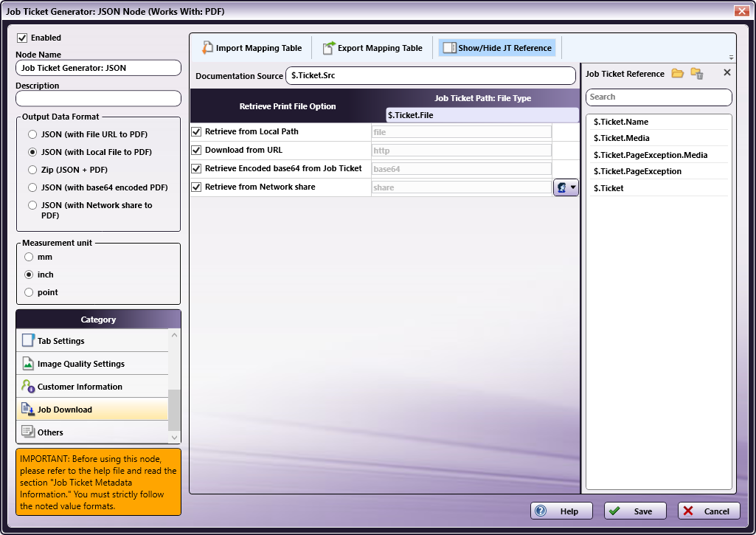Select JSON (with Network share to PDF)
This screenshot has height=535, width=756.
[32, 205]
